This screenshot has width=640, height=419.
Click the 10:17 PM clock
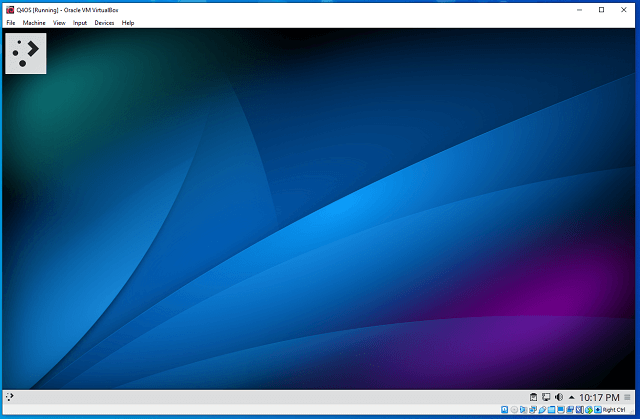pyautogui.click(x=598, y=397)
